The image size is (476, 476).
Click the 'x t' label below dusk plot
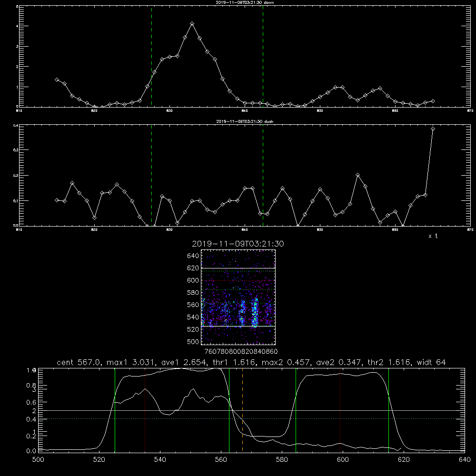pyautogui.click(x=433, y=236)
